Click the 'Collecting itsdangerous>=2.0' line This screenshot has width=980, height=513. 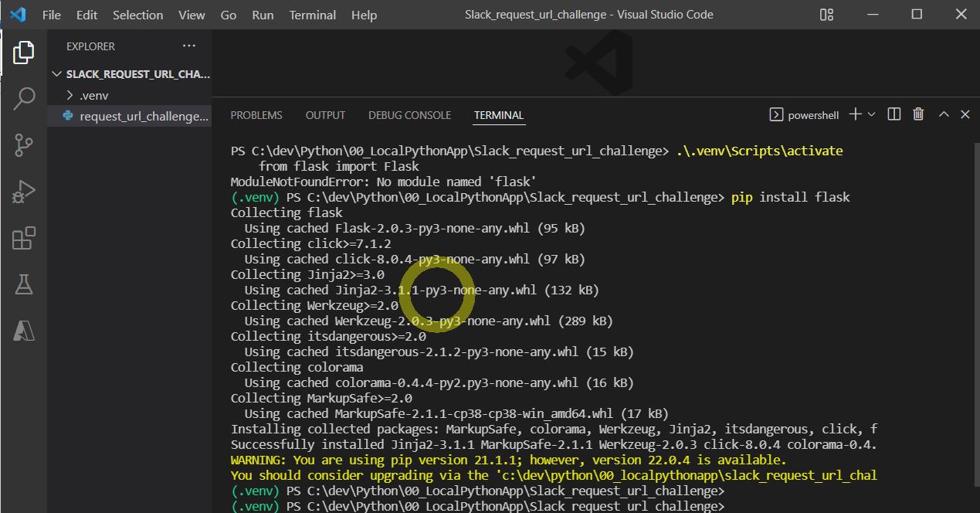[328, 336]
